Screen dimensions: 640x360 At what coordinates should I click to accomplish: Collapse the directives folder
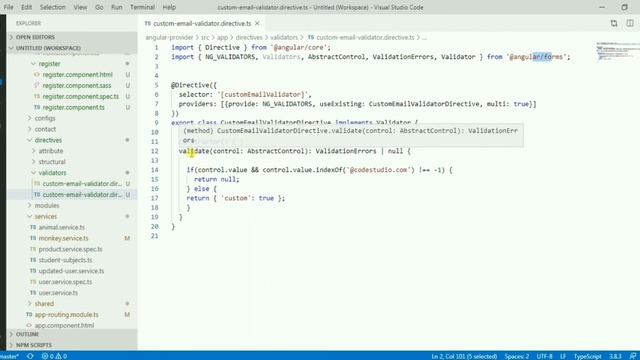48,140
